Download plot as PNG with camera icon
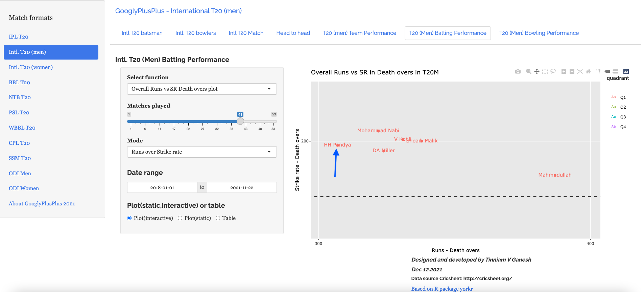644x292 pixels. (x=518, y=71)
